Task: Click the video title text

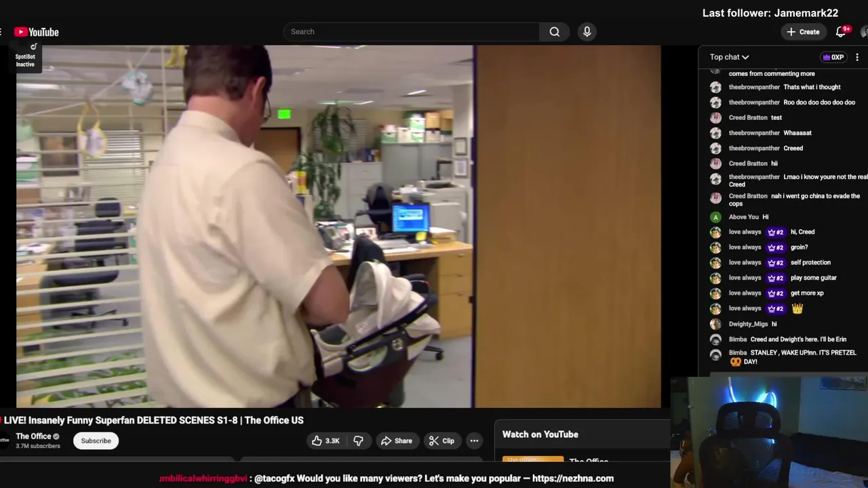Action: [154, 420]
